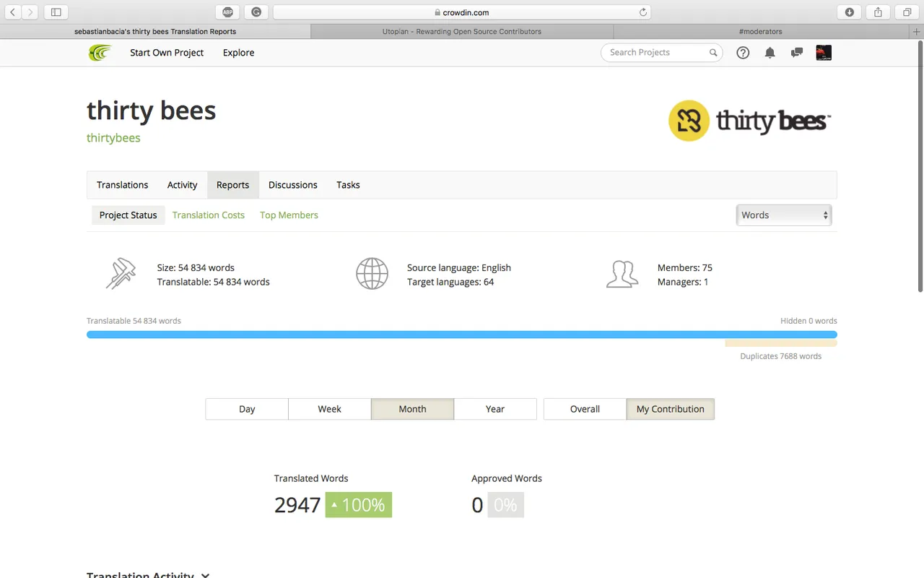Screen dimensions: 924x578
Task: Click the 'Translatable: 54 834 words' text
Action: click(x=214, y=282)
